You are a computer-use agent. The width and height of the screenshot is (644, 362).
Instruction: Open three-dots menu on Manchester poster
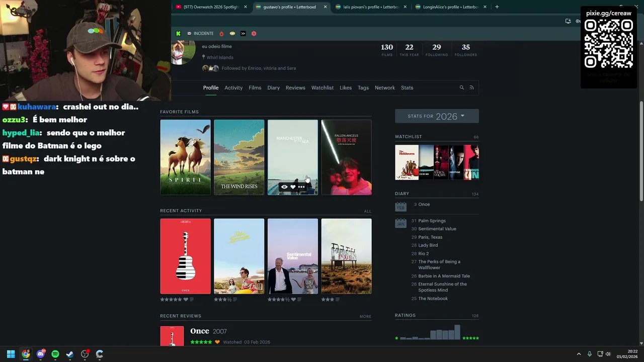(301, 187)
